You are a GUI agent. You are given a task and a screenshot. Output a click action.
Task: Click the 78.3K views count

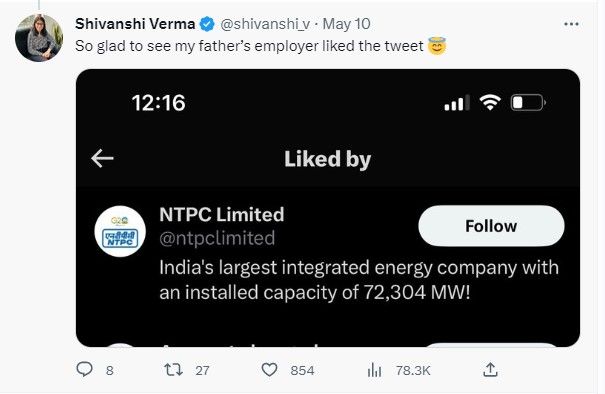[413, 370]
